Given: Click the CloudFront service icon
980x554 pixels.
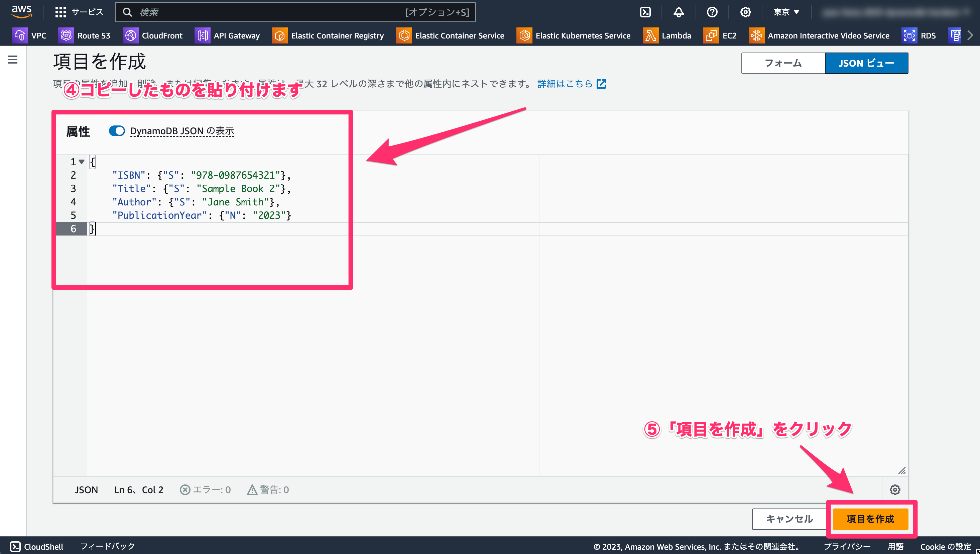Looking at the screenshot, I should point(130,35).
